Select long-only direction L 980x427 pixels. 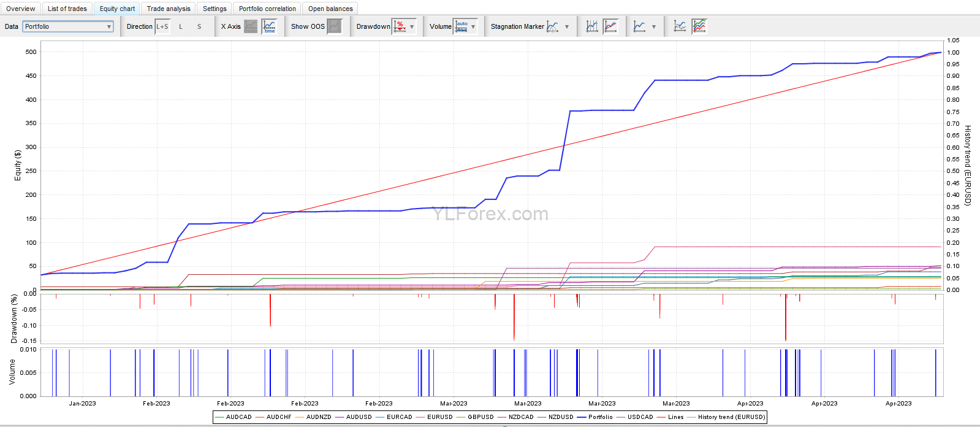(181, 26)
